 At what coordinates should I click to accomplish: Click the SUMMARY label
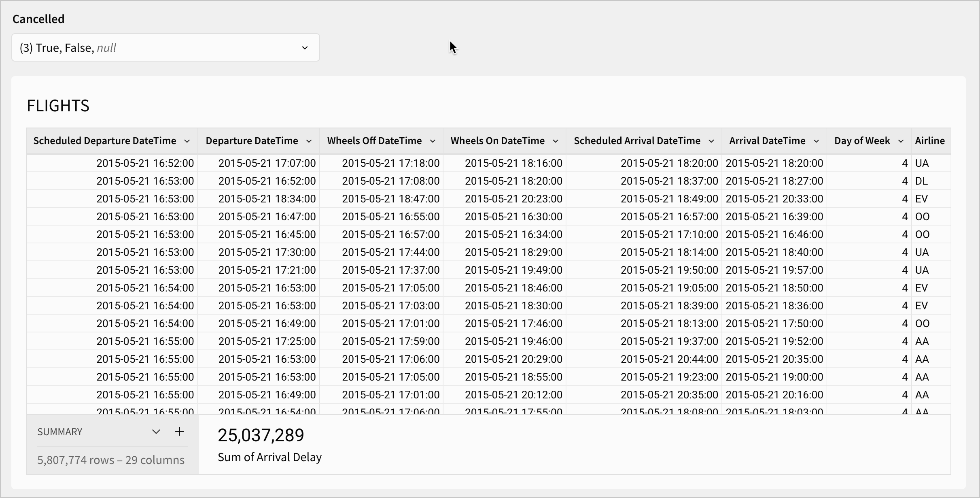click(x=60, y=432)
